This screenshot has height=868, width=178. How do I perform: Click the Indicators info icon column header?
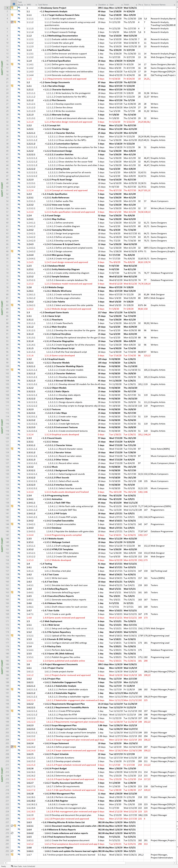tap(14, 4)
